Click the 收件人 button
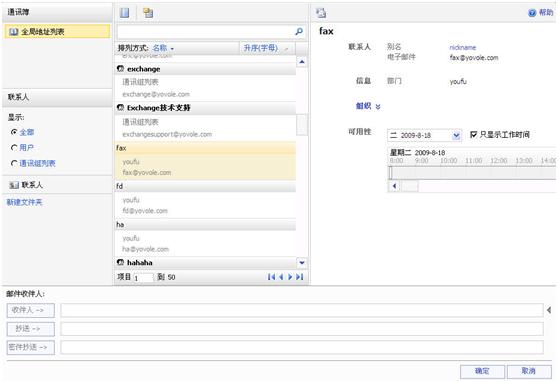This screenshot has height=381, width=558. (x=31, y=310)
